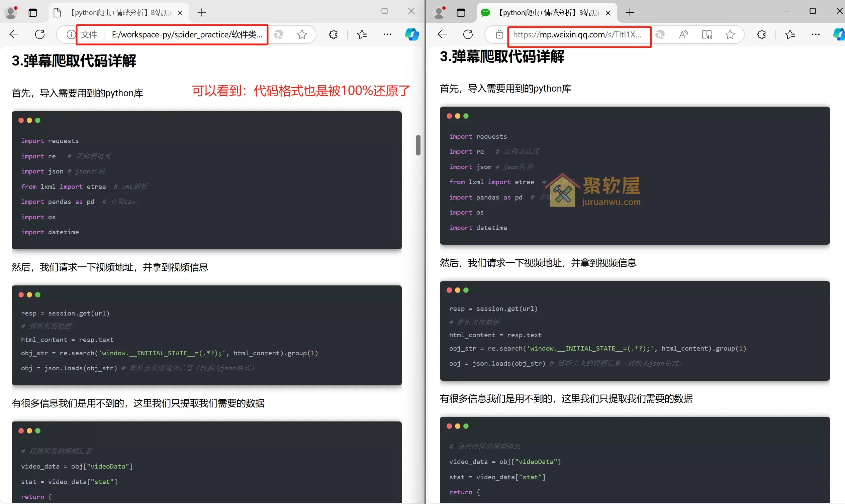This screenshot has width=845, height=504.
Task: Click the tab actions icon beside left avatar
Action: click(x=33, y=13)
